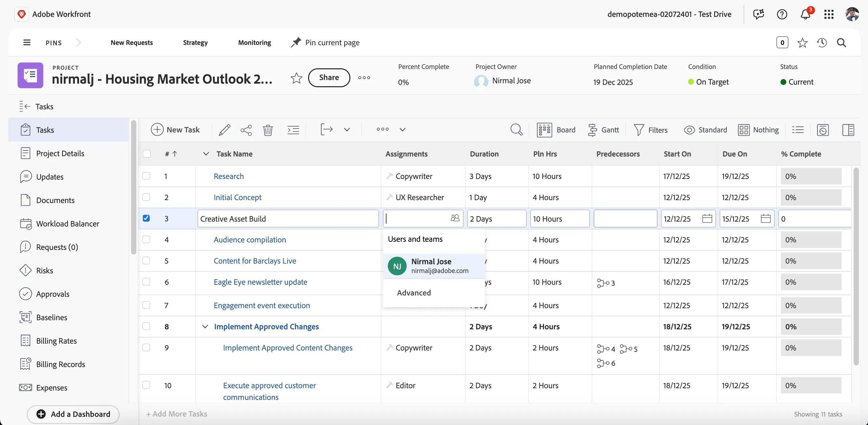
Task: Open the hamburger main menu
Action: click(x=27, y=42)
